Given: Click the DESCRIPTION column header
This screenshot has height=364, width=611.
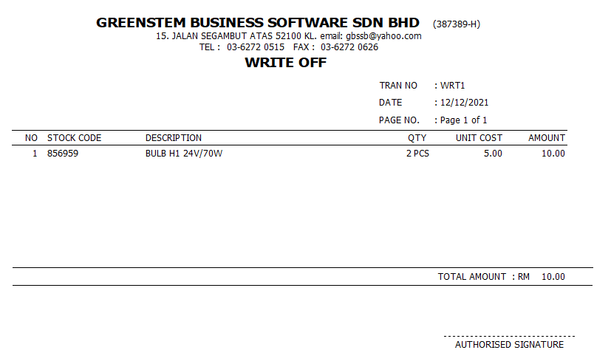Looking at the screenshot, I should click(174, 138).
